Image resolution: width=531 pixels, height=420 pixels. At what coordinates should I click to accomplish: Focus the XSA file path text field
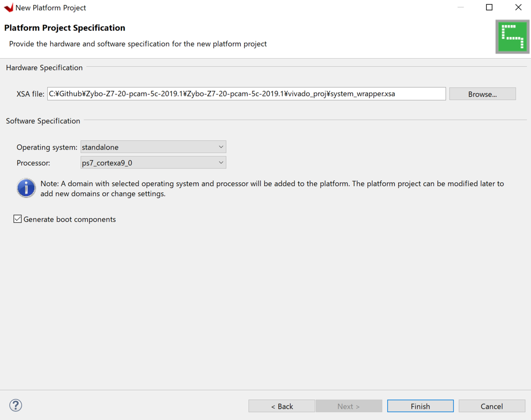click(x=246, y=94)
